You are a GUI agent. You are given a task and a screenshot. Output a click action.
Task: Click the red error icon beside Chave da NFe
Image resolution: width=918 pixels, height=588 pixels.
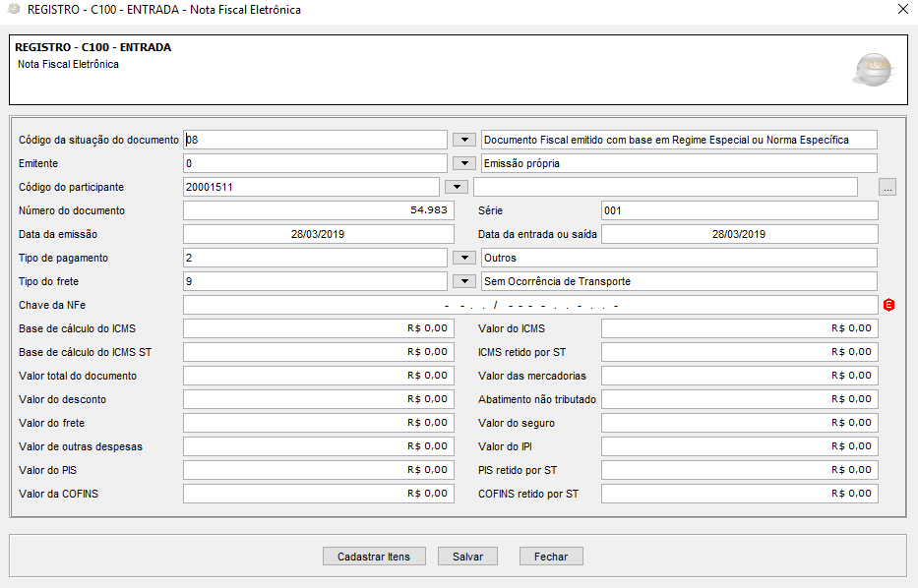pos(889,305)
